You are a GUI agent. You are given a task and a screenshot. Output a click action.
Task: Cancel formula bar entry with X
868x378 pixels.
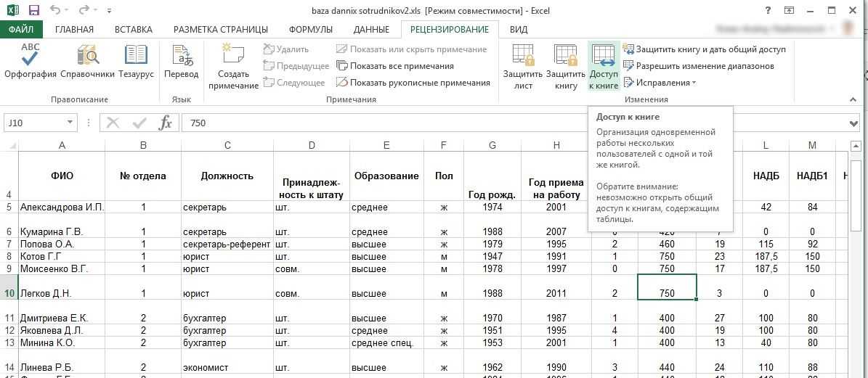pyautogui.click(x=113, y=123)
